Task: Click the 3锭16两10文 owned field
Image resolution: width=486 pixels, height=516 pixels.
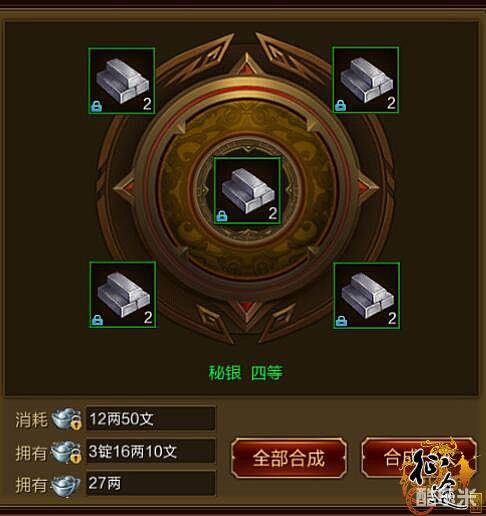Action: point(151,451)
